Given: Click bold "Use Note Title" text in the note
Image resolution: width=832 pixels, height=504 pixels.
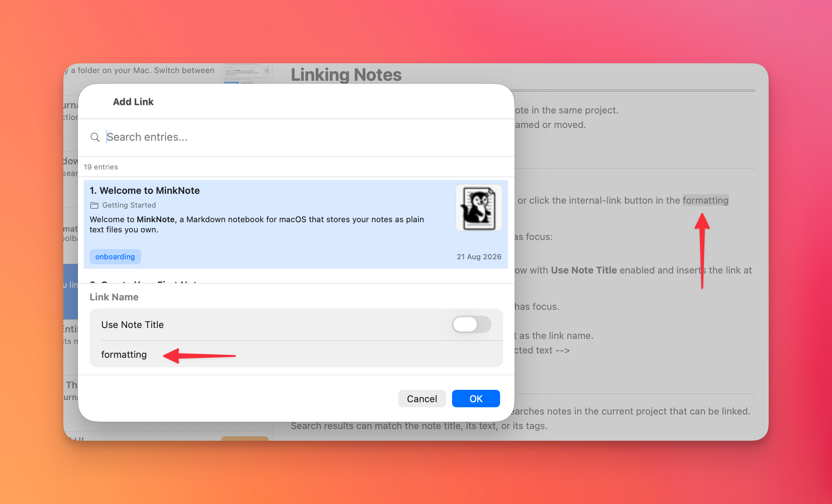Looking at the screenshot, I should pyautogui.click(x=584, y=270).
